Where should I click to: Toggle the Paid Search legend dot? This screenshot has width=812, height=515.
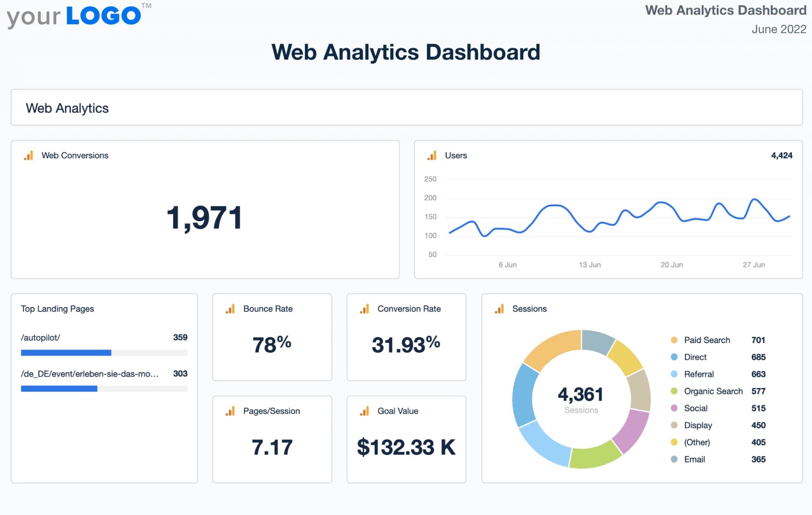pos(674,340)
